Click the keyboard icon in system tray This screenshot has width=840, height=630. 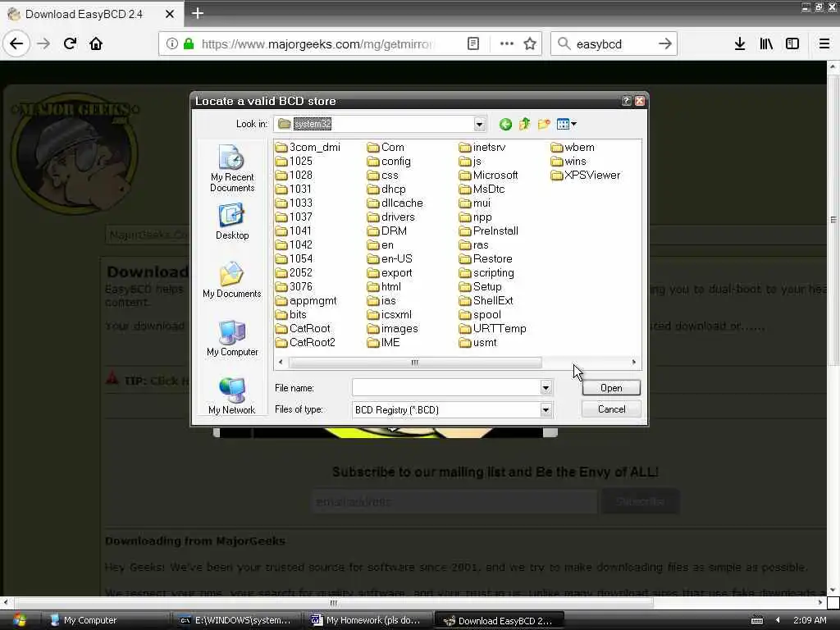pos(757,620)
